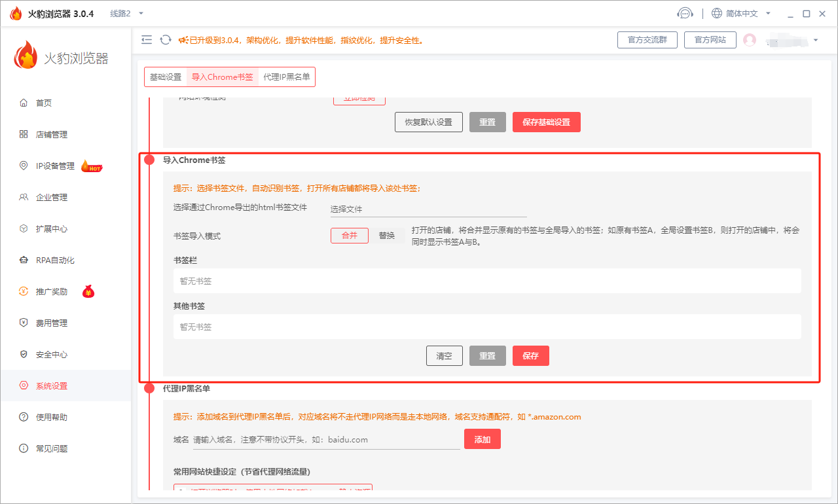Open IP设备管理 in sidebar
838x504 pixels.
[55, 166]
